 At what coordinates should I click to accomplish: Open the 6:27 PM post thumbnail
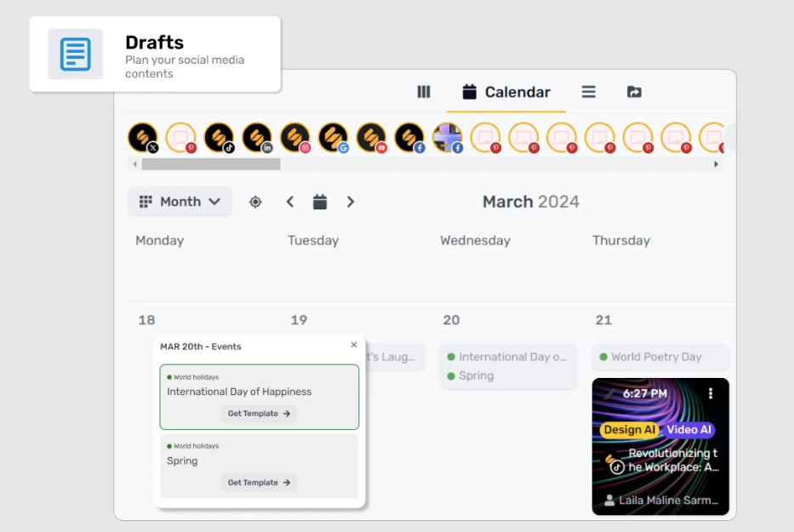[660, 446]
